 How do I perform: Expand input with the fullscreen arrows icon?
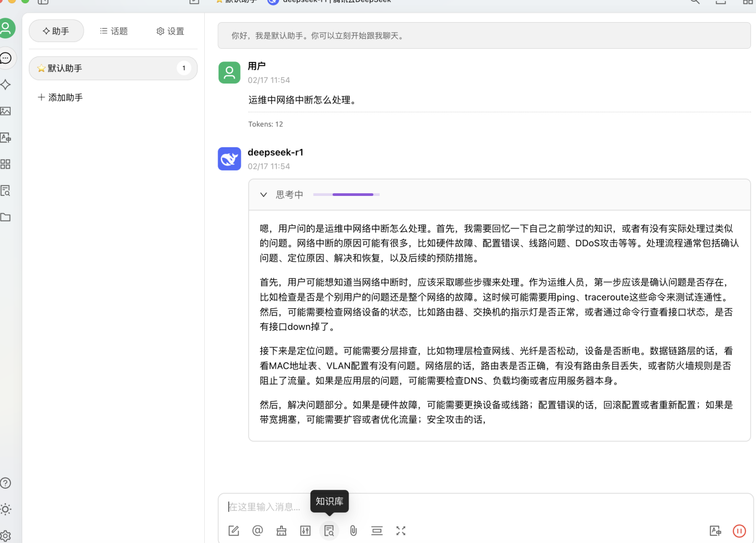(x=401, y=530)
